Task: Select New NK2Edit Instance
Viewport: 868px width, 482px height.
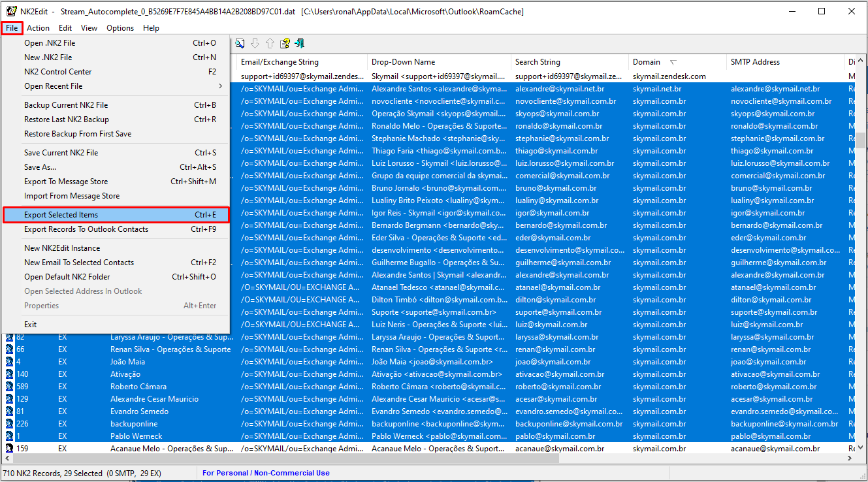Action: pyautogui.click(x=116, y=248)
